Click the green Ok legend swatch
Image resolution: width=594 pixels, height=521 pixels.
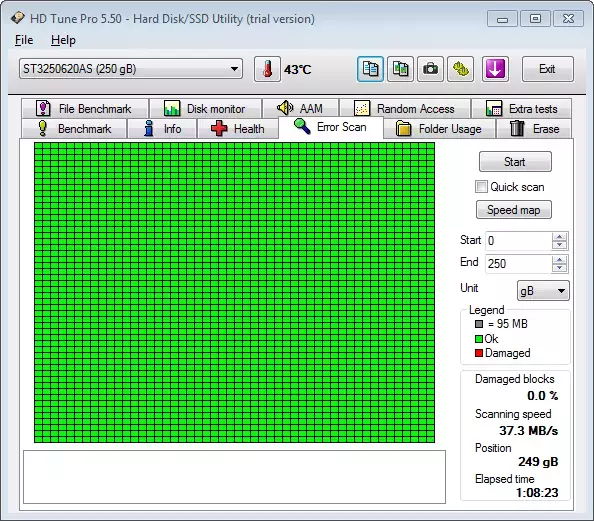tap(479, 339)
